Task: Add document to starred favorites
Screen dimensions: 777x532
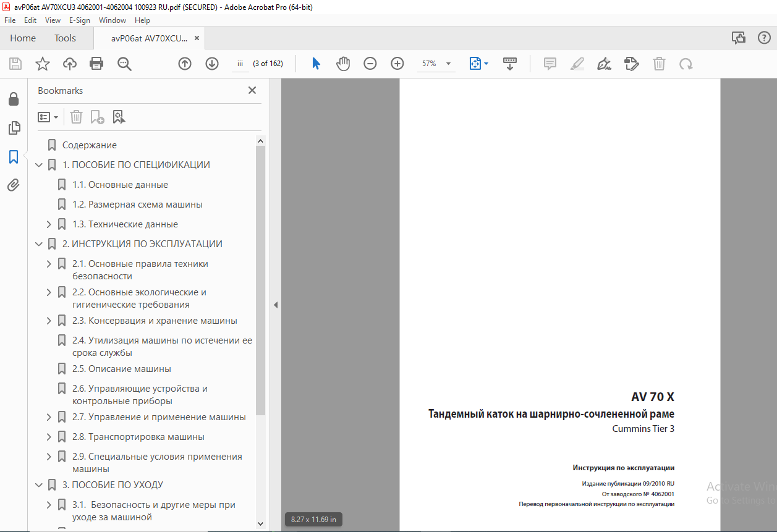Action: pyautogui.click(x=42, y=64)
